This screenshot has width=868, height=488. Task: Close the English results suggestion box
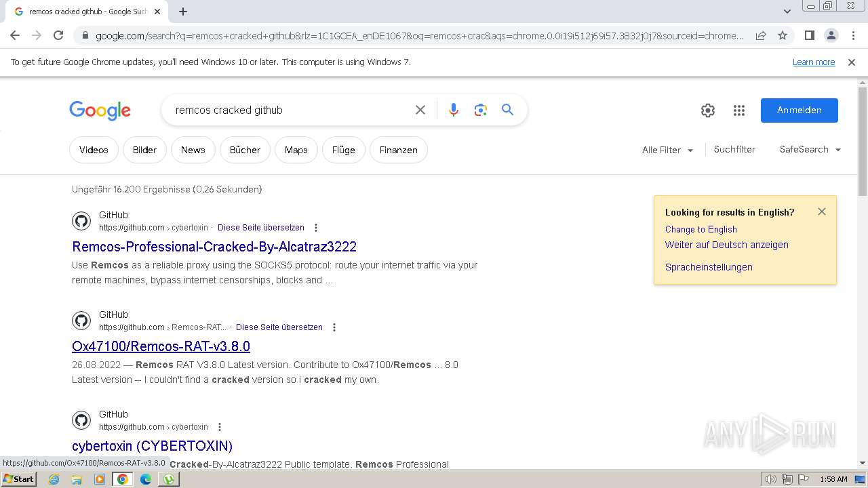pos(822,211)
